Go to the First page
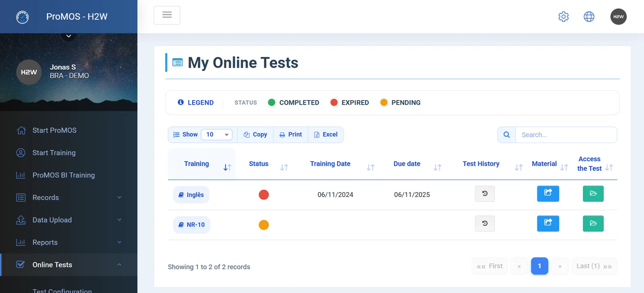This screenshot has height=293, width=644. (x=489, y=266)
